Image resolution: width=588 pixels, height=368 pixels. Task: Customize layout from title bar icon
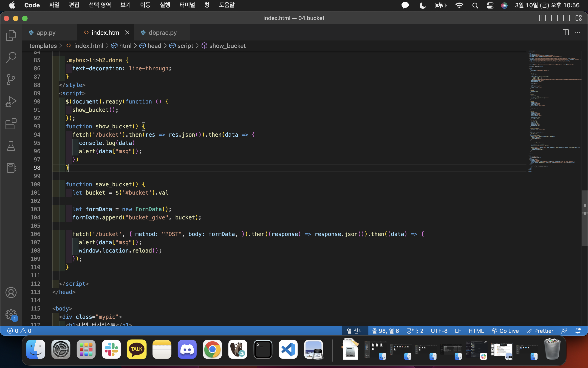pyautogui.click(x=579, y=18)
